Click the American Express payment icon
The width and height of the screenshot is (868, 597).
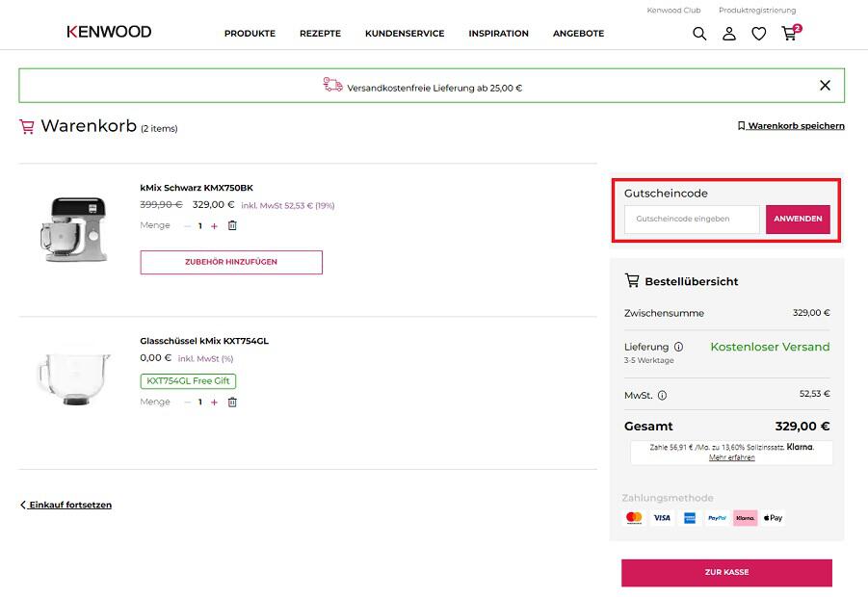point(690,518)
